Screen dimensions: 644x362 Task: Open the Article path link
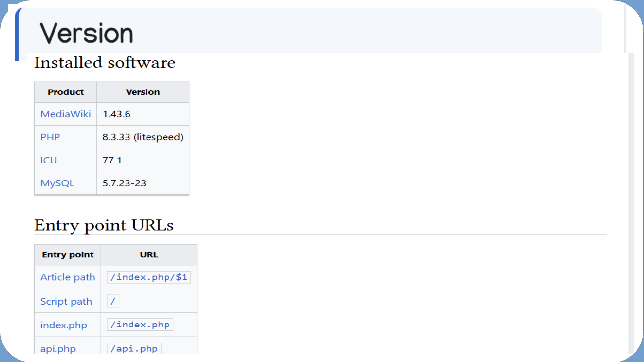click(68, 277)
